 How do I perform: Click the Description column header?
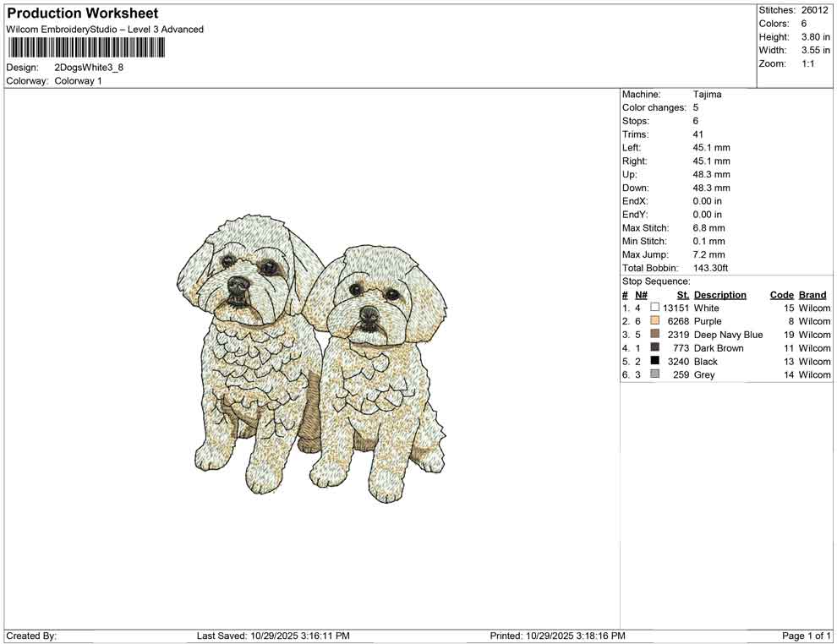(x=720, y=294)
